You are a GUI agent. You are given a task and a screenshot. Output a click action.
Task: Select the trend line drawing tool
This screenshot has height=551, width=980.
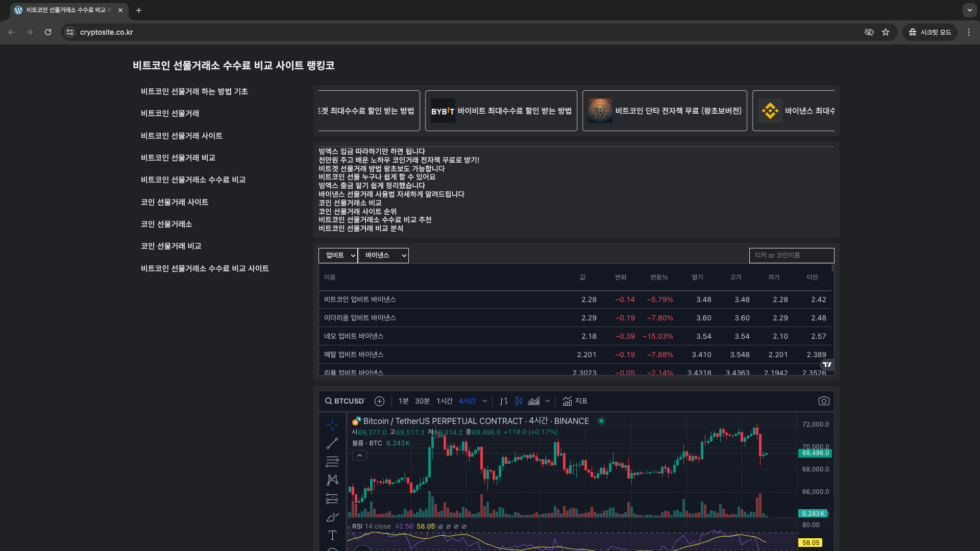click(332, 443)
